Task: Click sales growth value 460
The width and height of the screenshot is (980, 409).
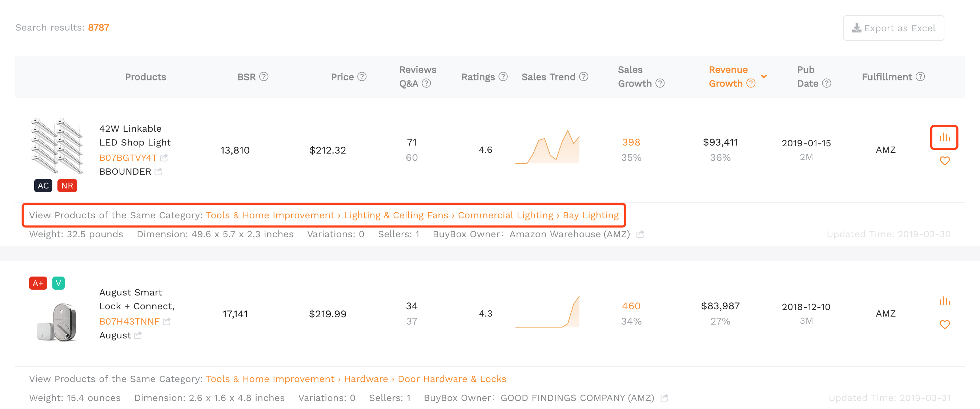Action: (x=631, y=306)
